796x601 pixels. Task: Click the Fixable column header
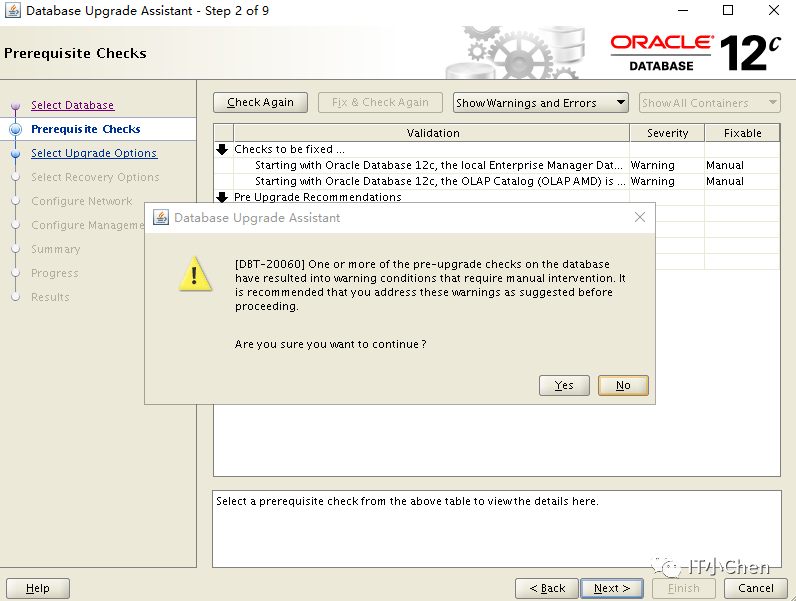[742, 133]
